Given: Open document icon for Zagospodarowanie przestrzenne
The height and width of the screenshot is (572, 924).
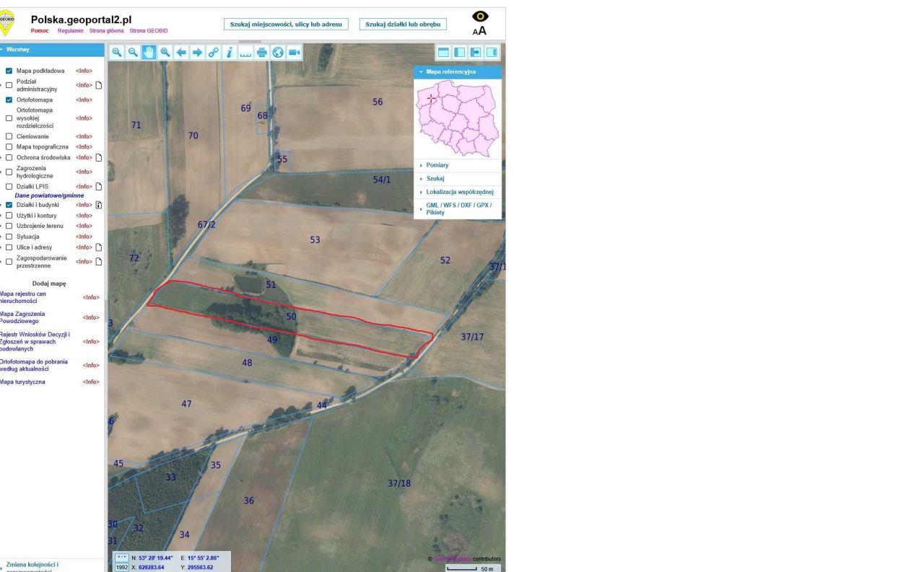Looking at the screenshot, I should click(99, 262).
